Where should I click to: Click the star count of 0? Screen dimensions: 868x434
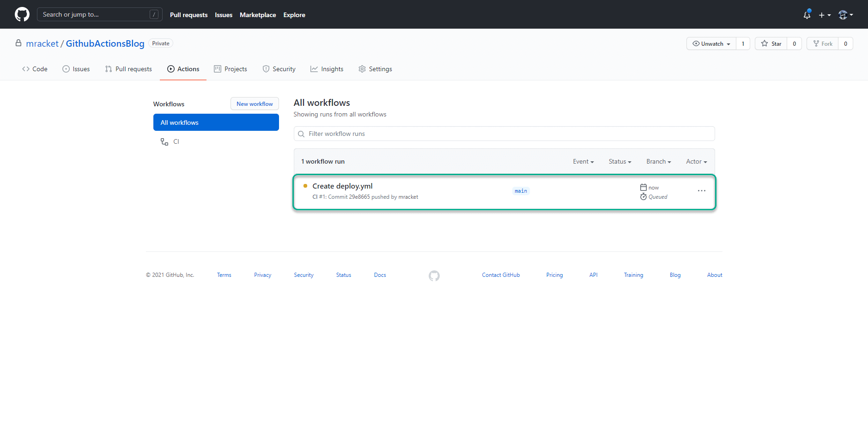point(794,43)
